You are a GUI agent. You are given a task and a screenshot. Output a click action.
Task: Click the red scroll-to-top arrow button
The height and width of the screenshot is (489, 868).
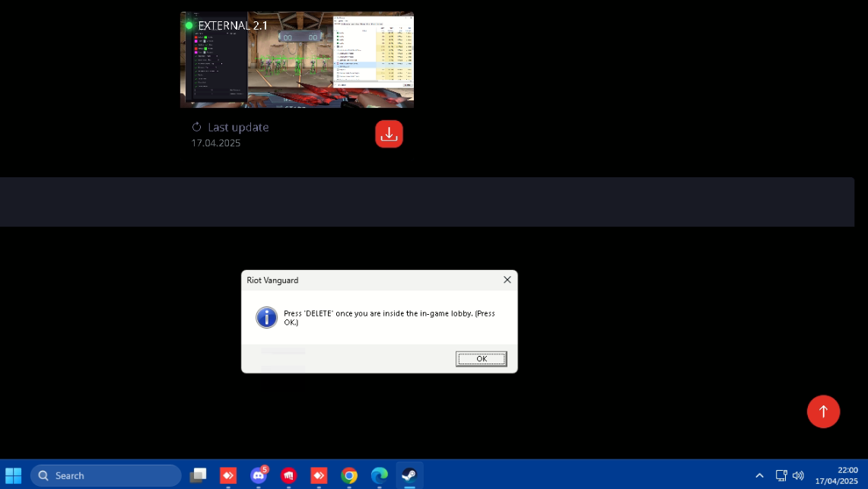(823, 411)
